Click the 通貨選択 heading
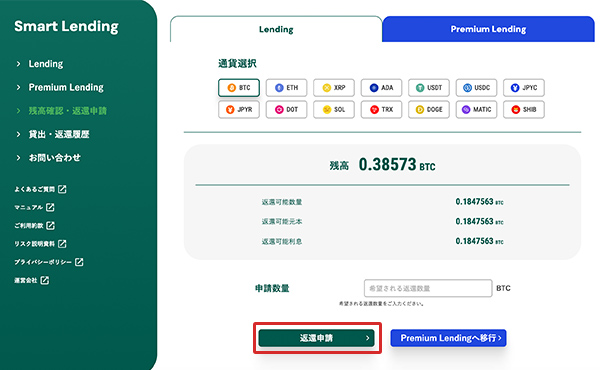This screenshot has width=600, height=370. (x=237, y=64)
